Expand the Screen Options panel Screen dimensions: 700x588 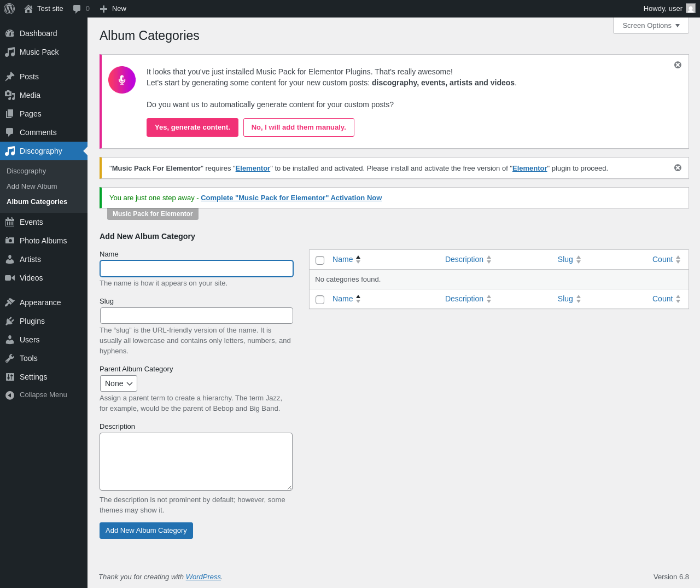pos(651,26)
